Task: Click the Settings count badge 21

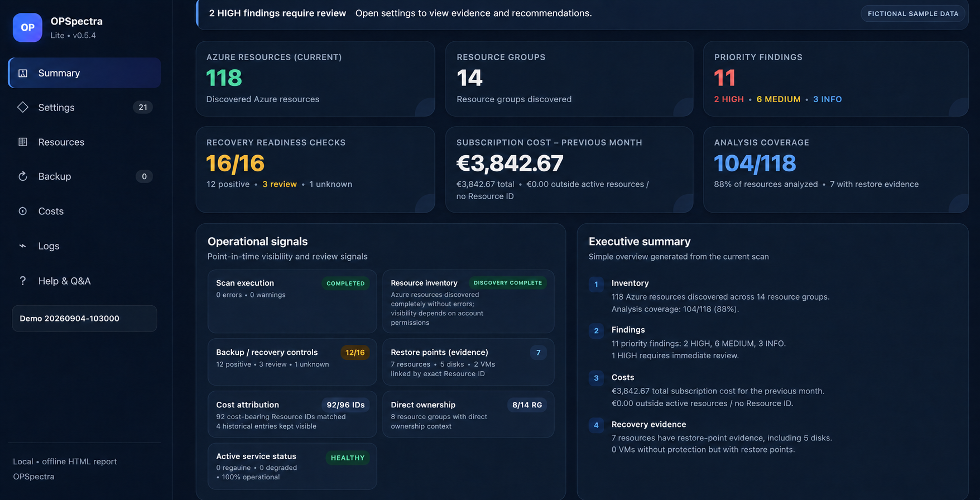Action: click(x=143, y=107)
